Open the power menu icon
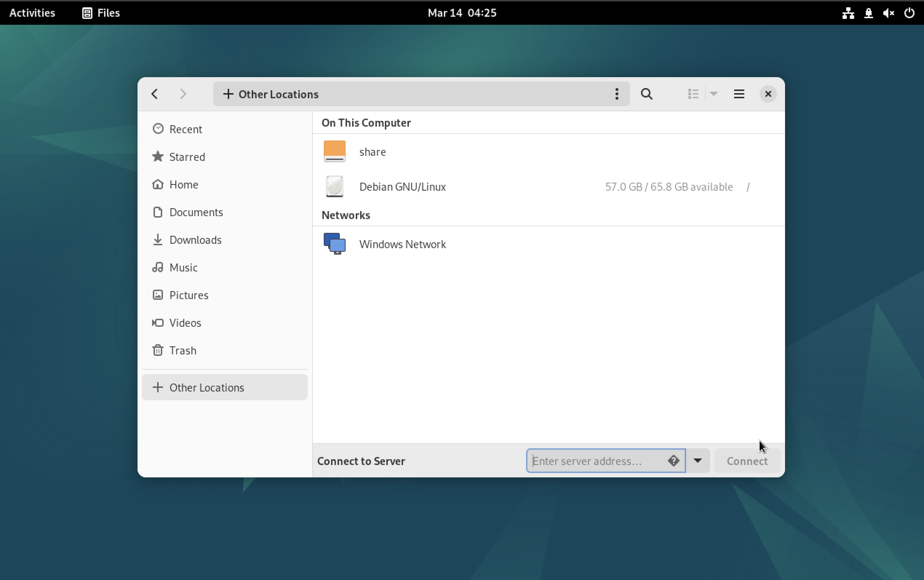Screen dimensions: 924x580 pos(909,13)
